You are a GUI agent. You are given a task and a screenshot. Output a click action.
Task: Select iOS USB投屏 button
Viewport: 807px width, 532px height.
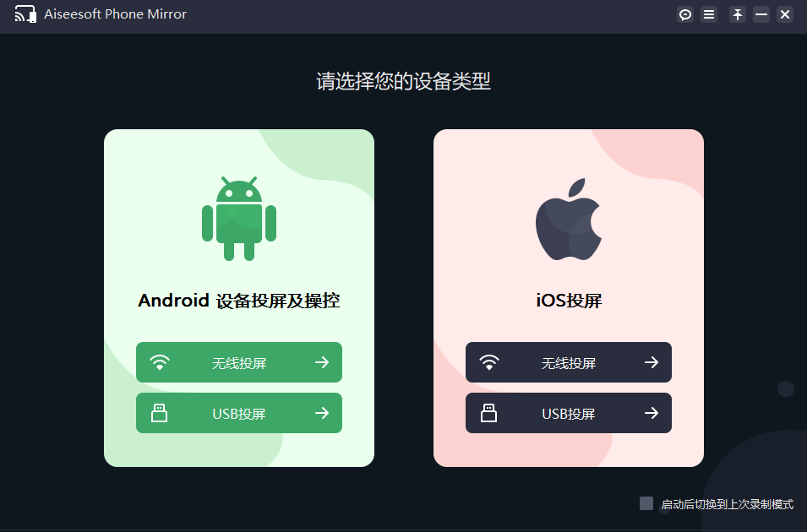pyautogui.click(x=569, y=413)
